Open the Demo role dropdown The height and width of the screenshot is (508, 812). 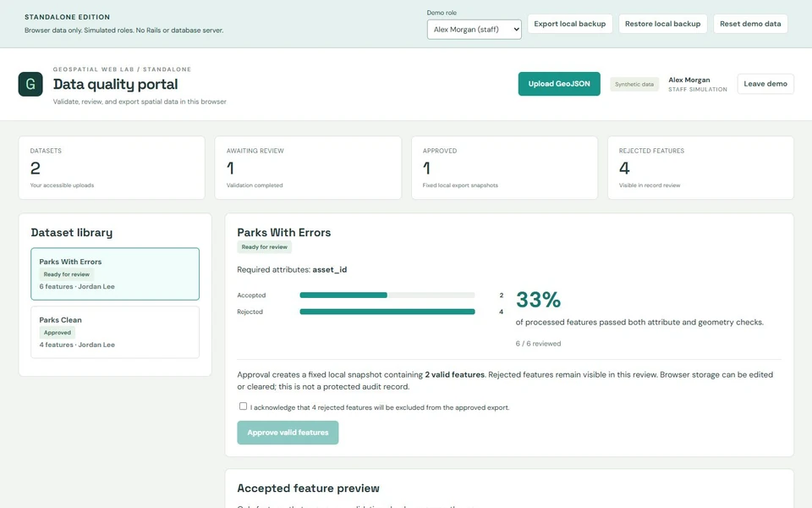click(x=474, y=30)
